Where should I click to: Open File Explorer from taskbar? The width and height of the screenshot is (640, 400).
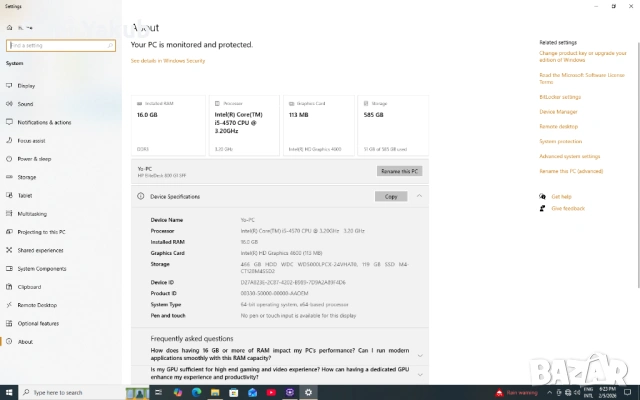(215, 392)
